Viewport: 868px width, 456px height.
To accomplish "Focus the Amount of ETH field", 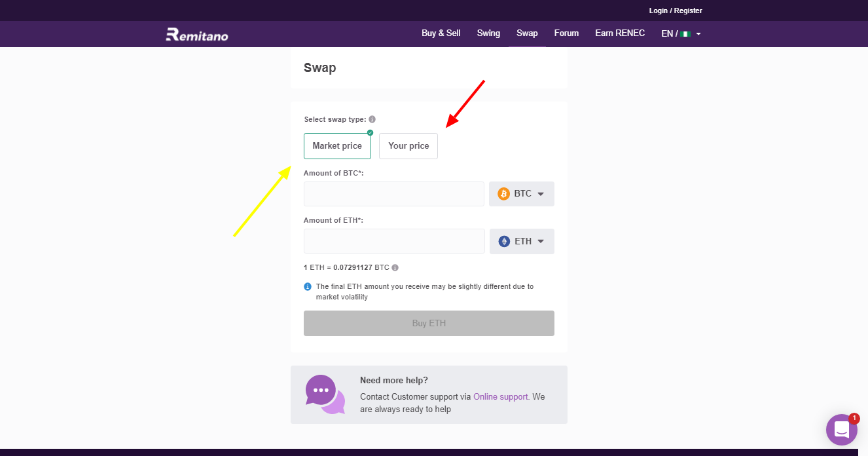I will 394,241.
